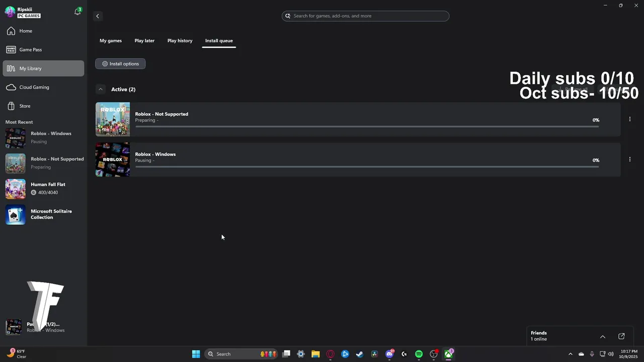This screenshot has width=644, height=362.
Task: Switch to the Play history tab
Action: click(x=180, y=41)
